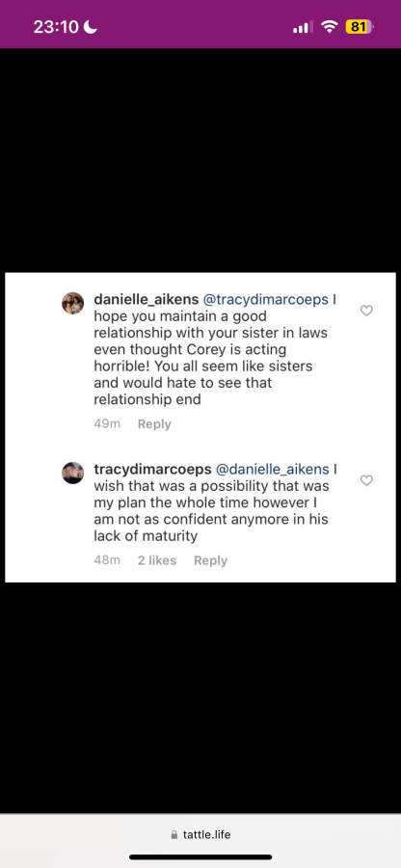Tap the Wi-Fi status icon

[x=330, y=27]
